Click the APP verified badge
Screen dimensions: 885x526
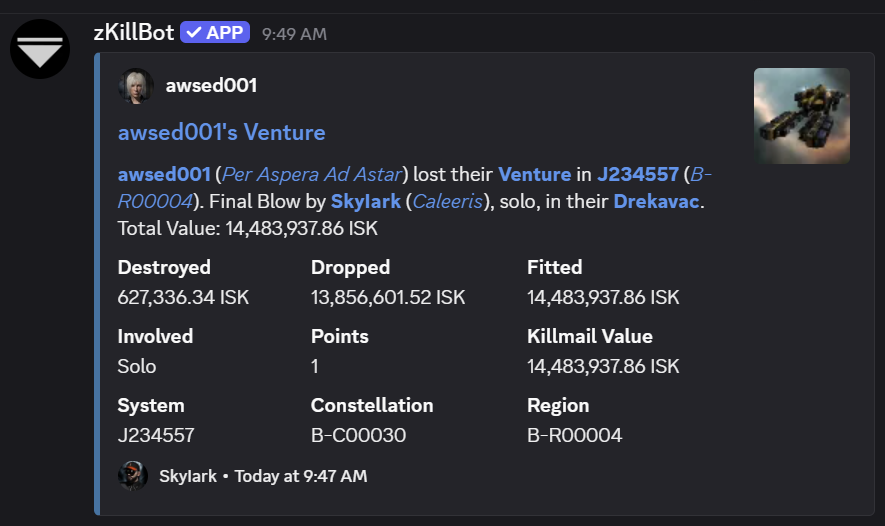[213, 33]
